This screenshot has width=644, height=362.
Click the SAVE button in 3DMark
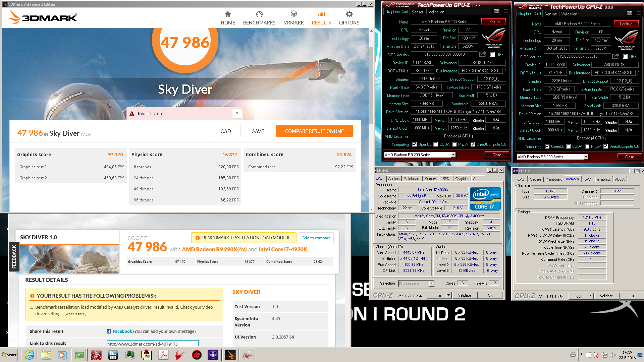coord(258,131)
